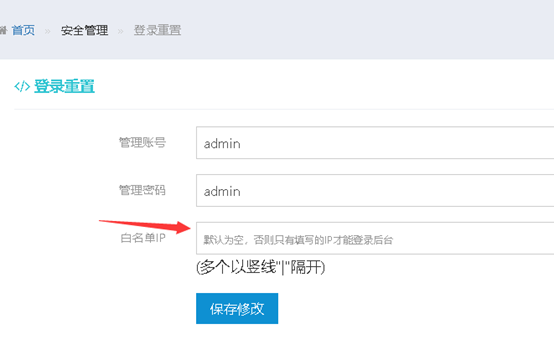Image resolution: width=554 pixels, height=360 pixels.
Task: Click the first » breadcrumb separator
Action: [x=48, y=31]
